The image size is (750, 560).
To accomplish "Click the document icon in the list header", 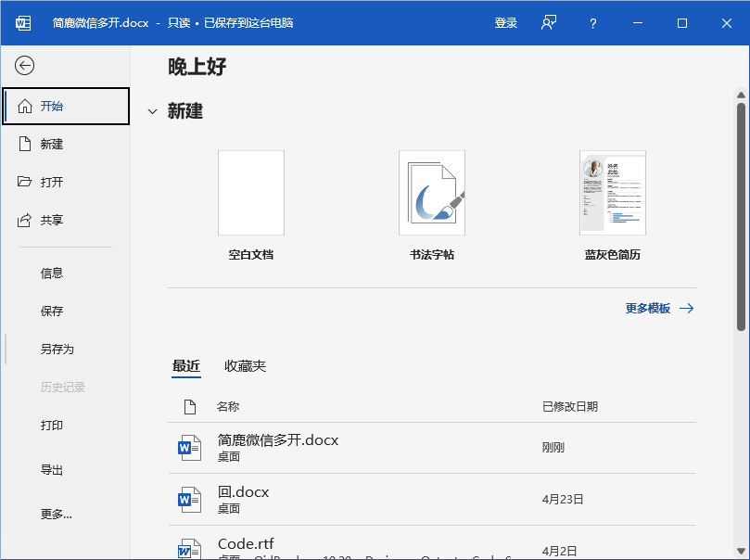I will [190, 406].
